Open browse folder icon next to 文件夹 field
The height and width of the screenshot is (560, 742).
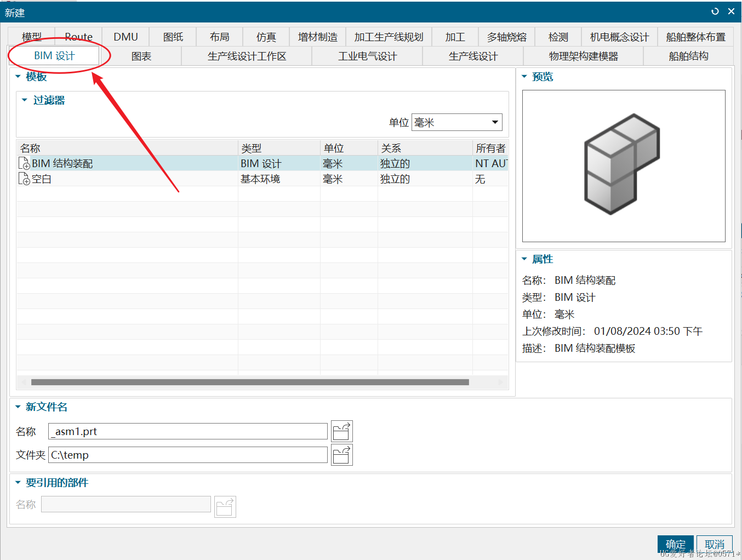[342, 455]
